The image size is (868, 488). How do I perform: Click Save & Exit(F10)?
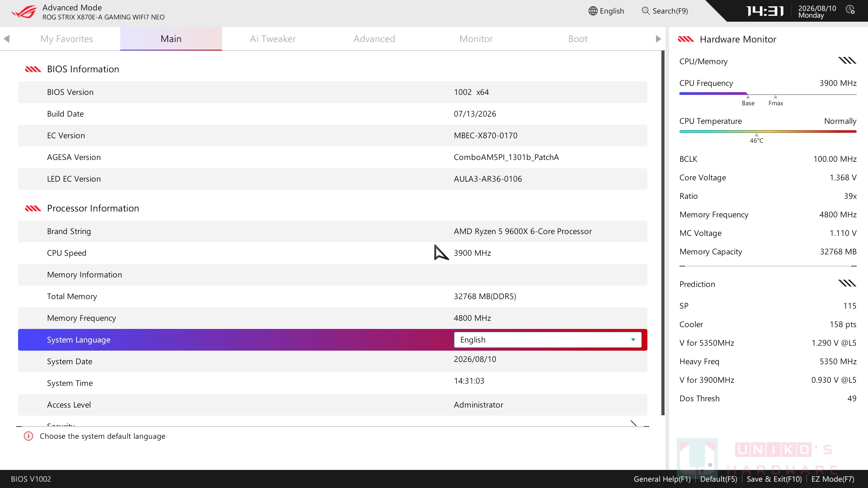tap(774, 479)
